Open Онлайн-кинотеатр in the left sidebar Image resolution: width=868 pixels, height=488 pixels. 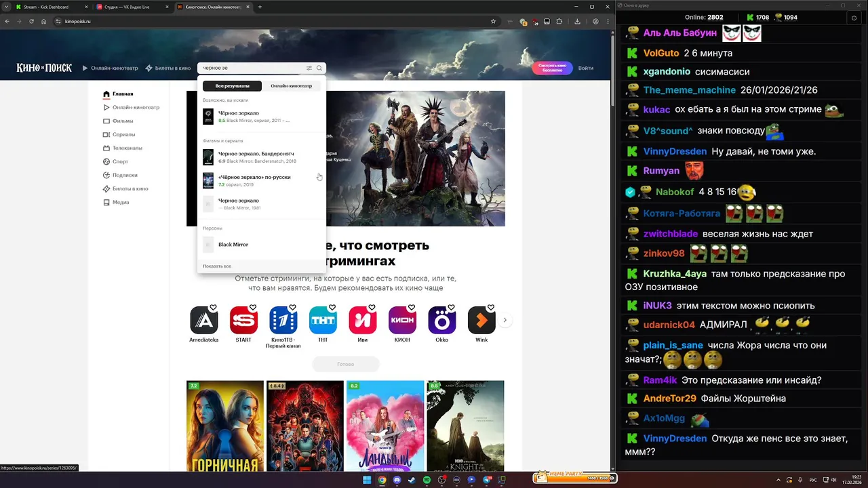pos(131,107)
